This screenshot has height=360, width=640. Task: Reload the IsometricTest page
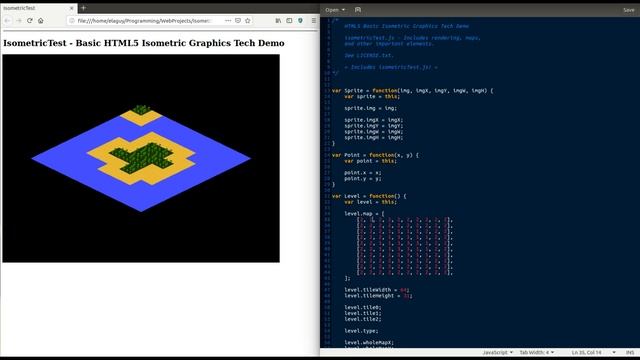(x=30, y=20)
